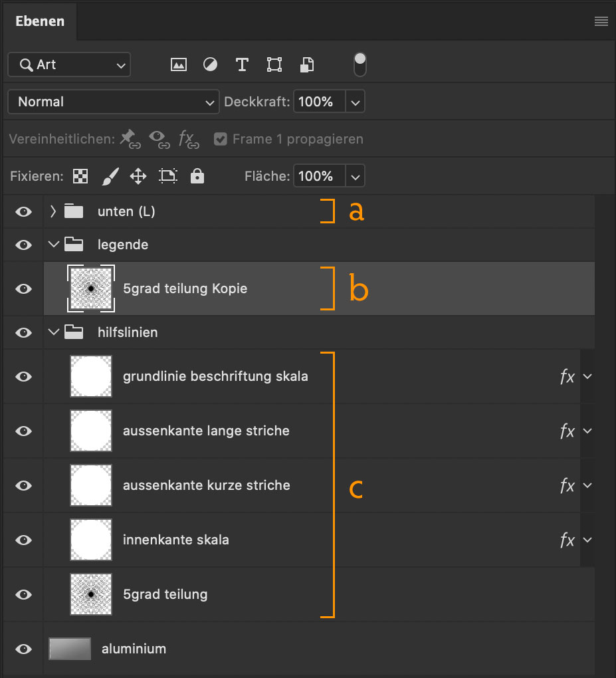The height and width of the screenshot is (678, 616).
Task: Open the Fläche slider dropdown arrow
Action: [x=355, y=176]
